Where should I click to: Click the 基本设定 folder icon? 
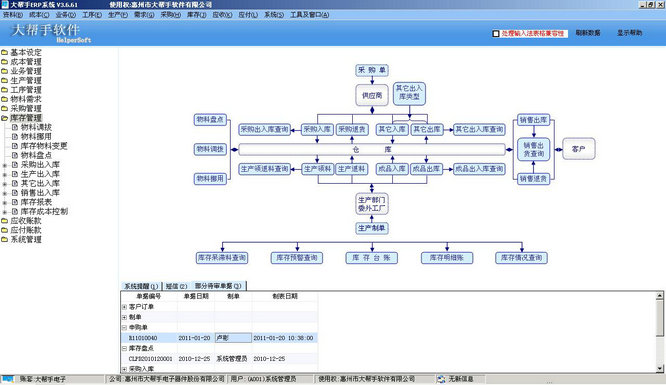(x=5, y=52)
